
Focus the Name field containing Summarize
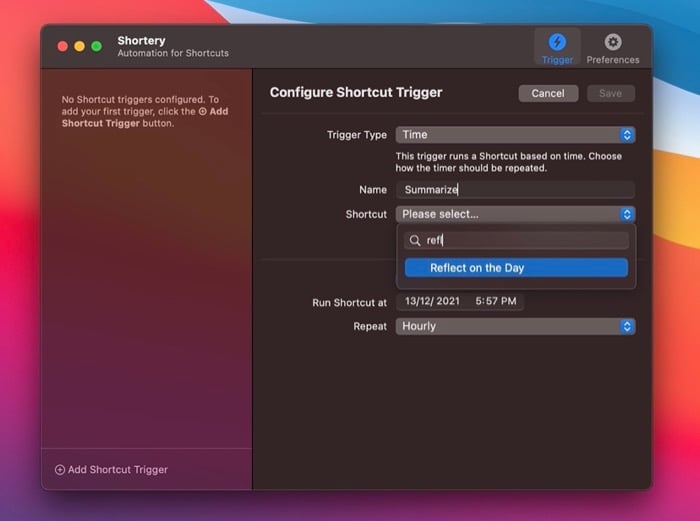(515, 190)
